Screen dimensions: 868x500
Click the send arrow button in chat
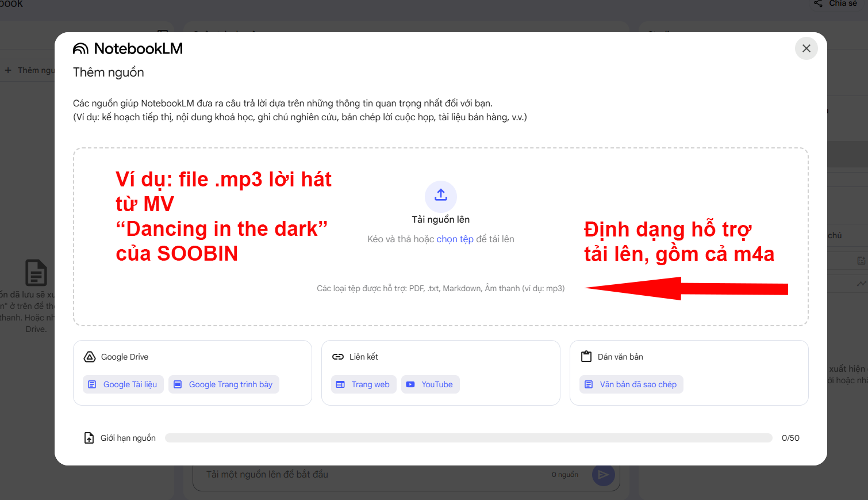click(604, 475)
